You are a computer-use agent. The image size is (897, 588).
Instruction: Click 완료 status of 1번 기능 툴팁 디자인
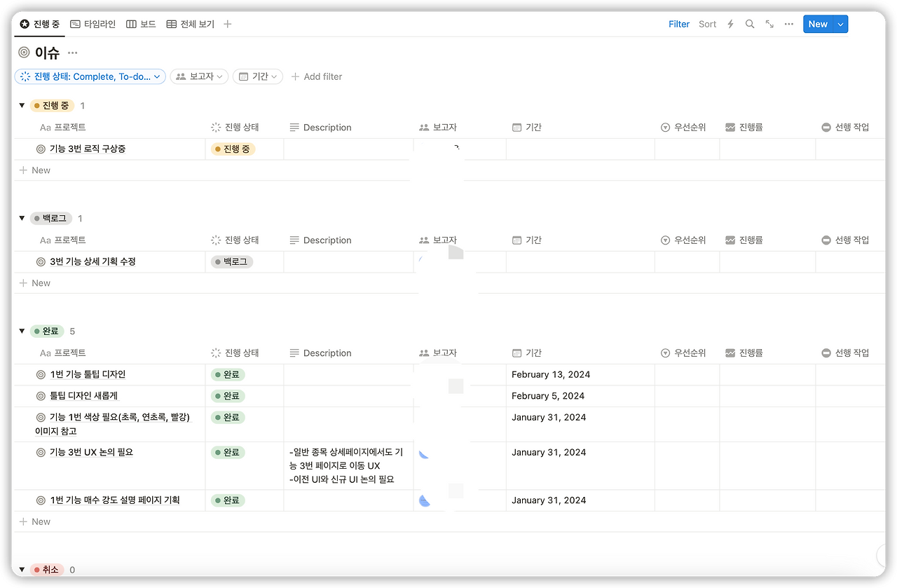(x=228, y=374)
